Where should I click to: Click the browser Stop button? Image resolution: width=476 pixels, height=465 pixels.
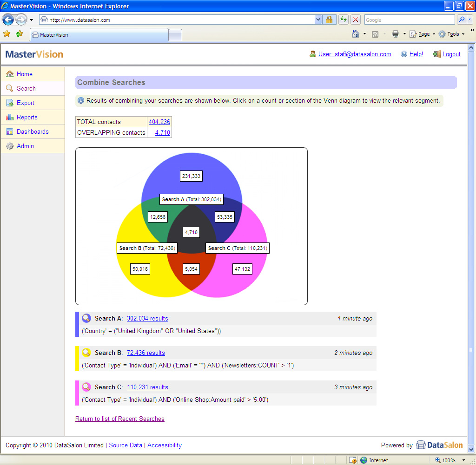tap(356, 20)
